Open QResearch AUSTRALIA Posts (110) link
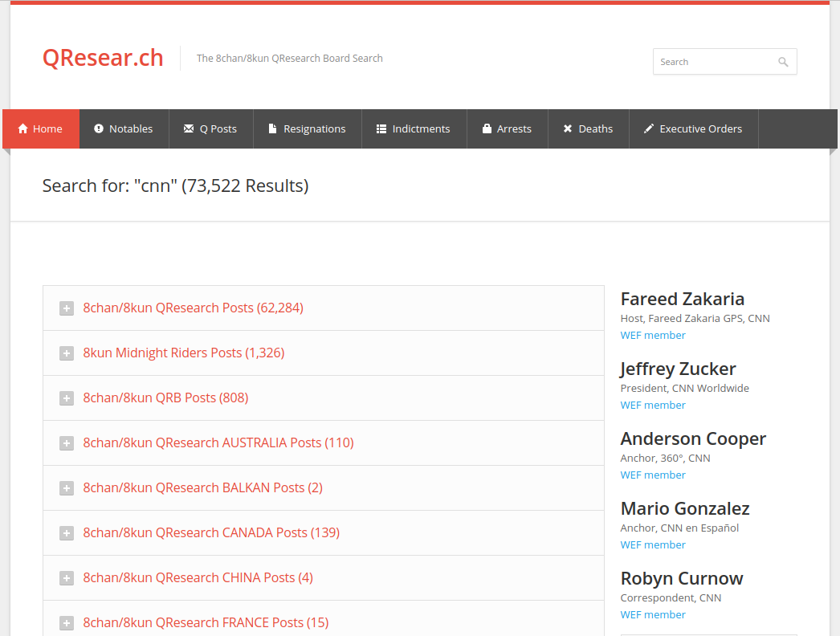 pyautogui.click(x=218, y=442)
